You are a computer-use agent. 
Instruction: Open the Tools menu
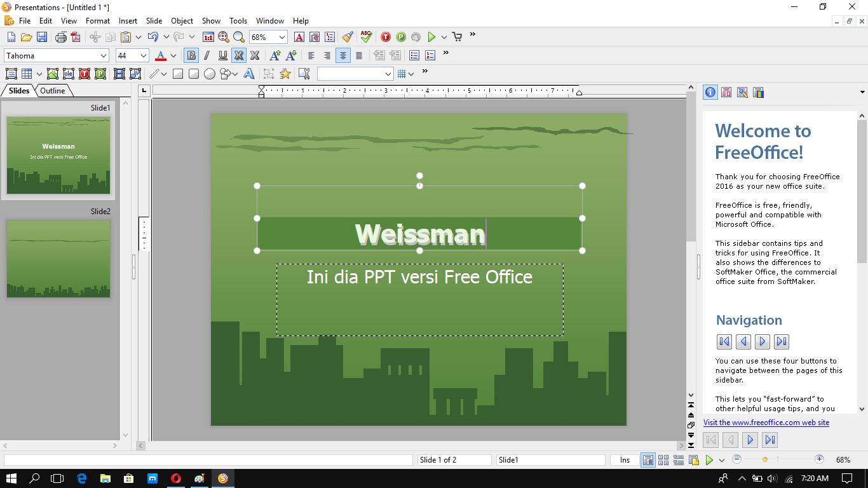[238, 21]
